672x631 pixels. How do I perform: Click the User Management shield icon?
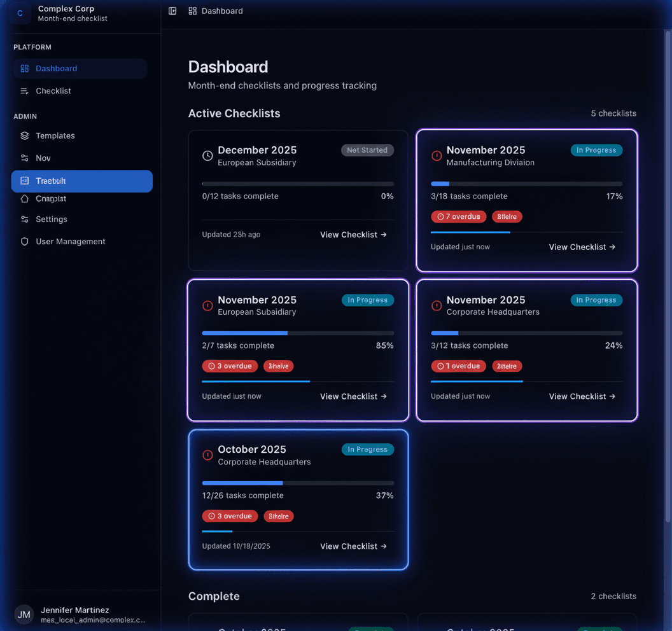click(x=23, y=241)
